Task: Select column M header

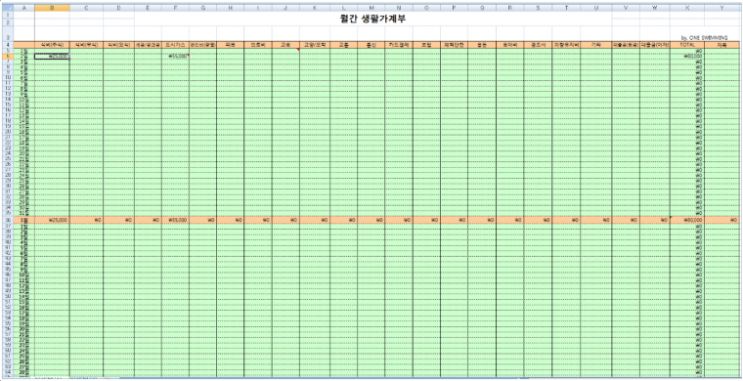Action: point(371,8)
